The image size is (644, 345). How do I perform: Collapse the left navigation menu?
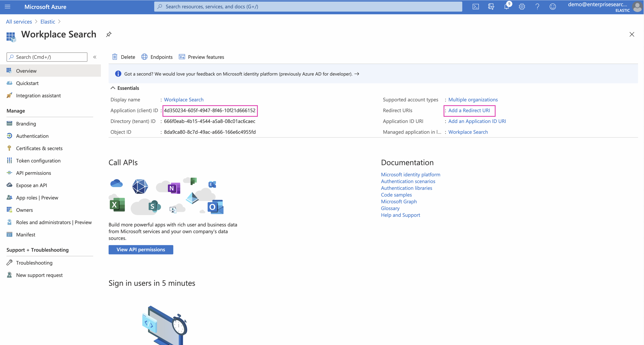click(95, 57)
